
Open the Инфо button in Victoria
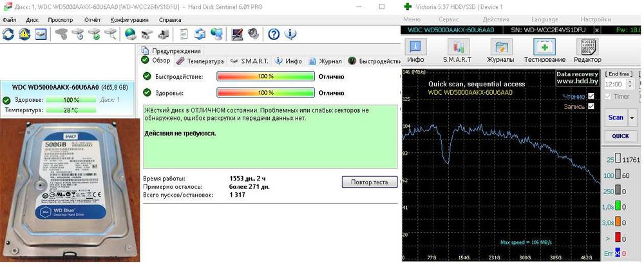tap(415, 50)
